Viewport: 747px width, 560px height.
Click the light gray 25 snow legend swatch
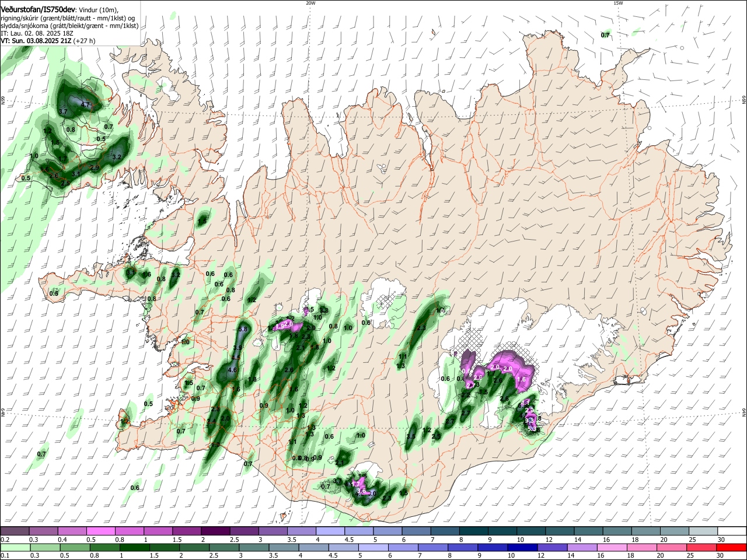[x=703, y=531]
